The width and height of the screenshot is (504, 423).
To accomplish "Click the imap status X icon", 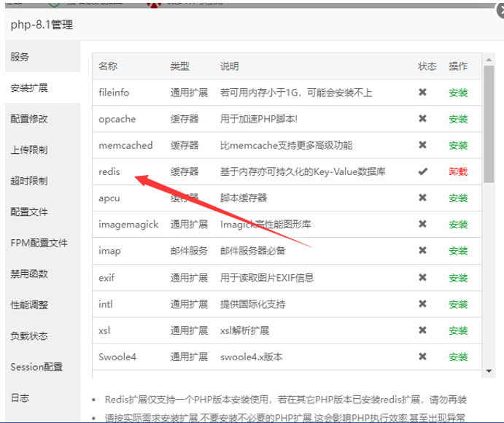I will point(422,250).
